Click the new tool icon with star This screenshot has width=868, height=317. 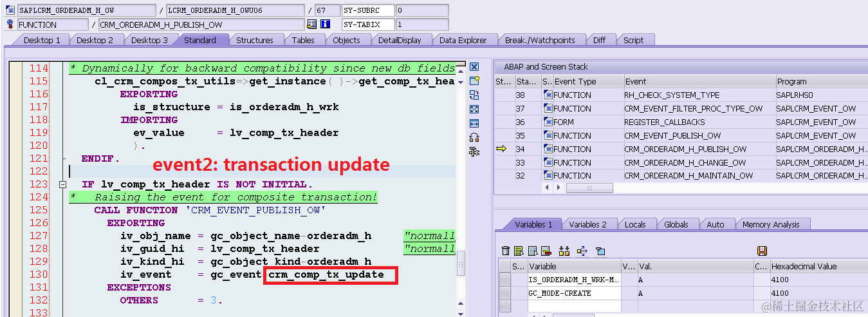pos(474,81)
